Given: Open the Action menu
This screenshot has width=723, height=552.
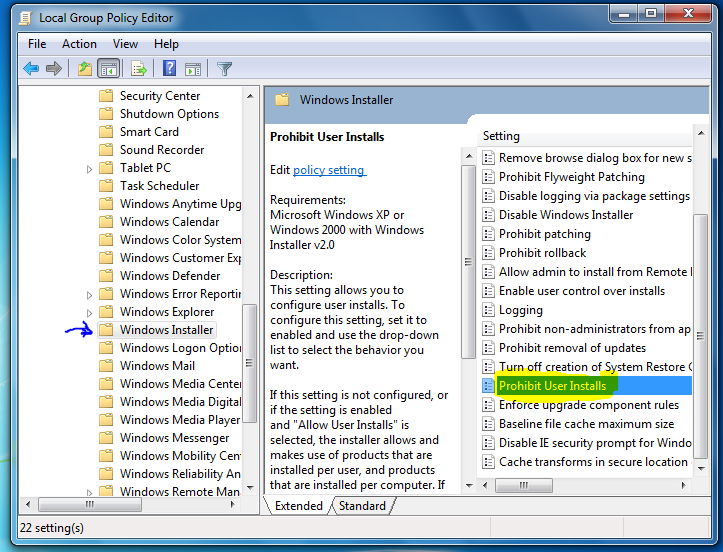Looking at the screenshot, I should [x=79, y=44].
